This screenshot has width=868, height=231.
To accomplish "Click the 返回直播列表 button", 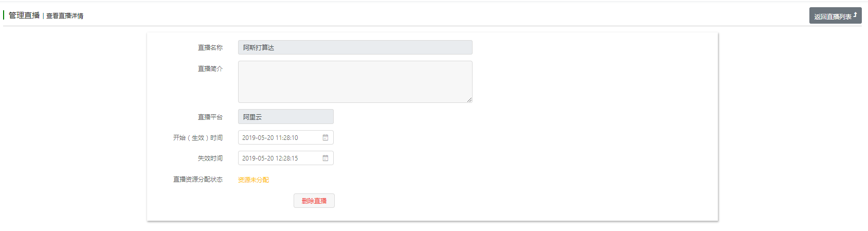I will (x=833, y=16).
